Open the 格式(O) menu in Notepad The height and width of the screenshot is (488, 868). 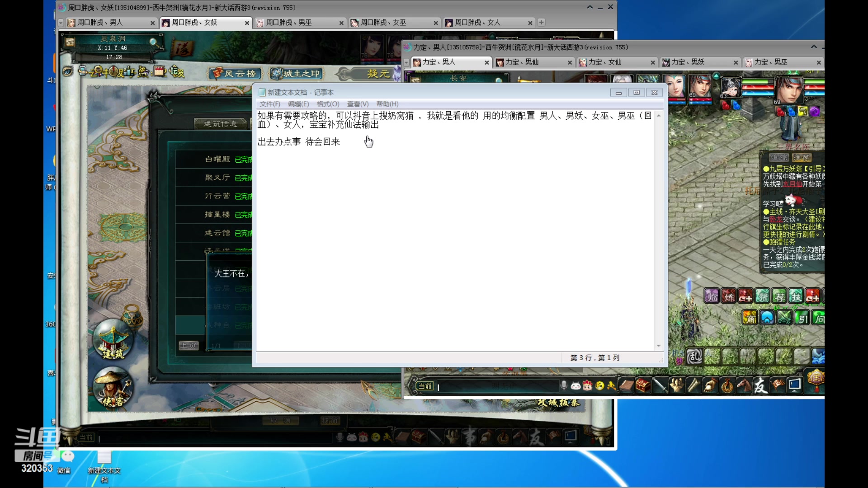(328, 104)
